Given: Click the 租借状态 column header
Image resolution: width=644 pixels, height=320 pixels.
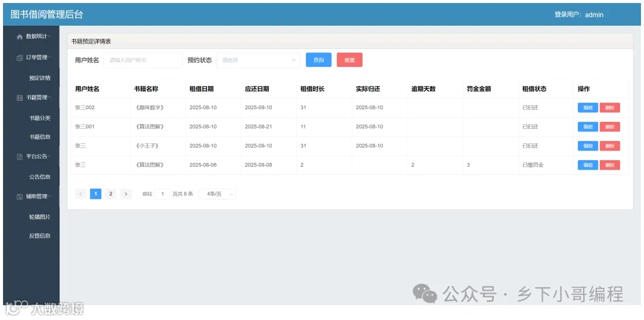Looking at the screenshot, I should (534, 89).
